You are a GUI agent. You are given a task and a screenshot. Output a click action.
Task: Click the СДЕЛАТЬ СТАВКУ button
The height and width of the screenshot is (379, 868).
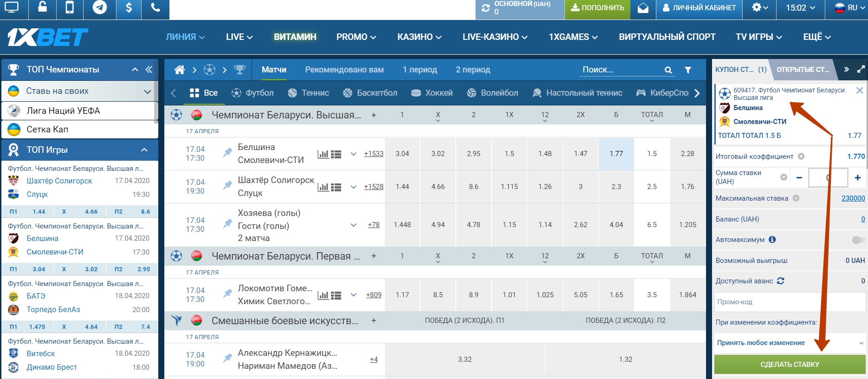[790, 365]
